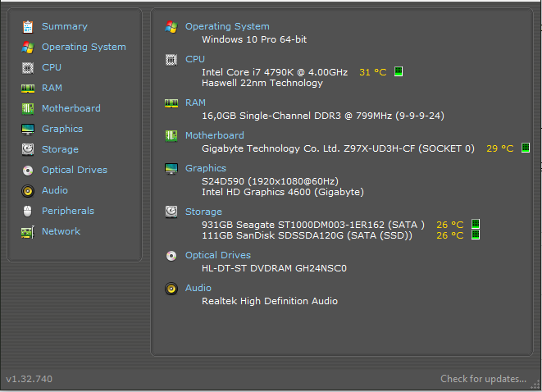The height and width of the screenshot is (392, 542).
Task: Click the Graphics heading in summary panel
Action: pyautogui.click(x=205, y=168)
